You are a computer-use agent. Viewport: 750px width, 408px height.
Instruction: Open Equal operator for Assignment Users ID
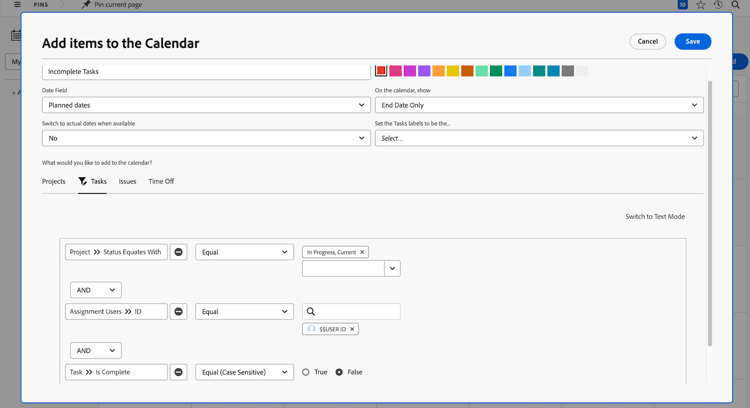coord(244,311)
